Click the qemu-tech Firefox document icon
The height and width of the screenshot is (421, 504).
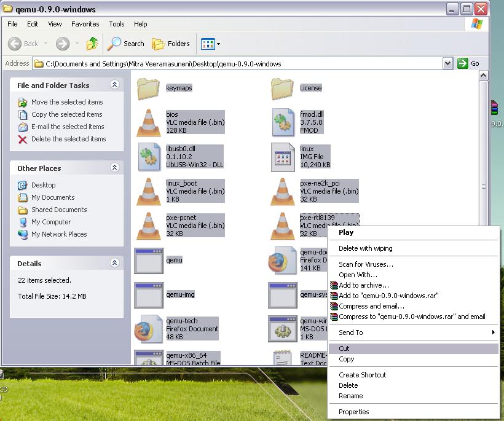[148, 329]
